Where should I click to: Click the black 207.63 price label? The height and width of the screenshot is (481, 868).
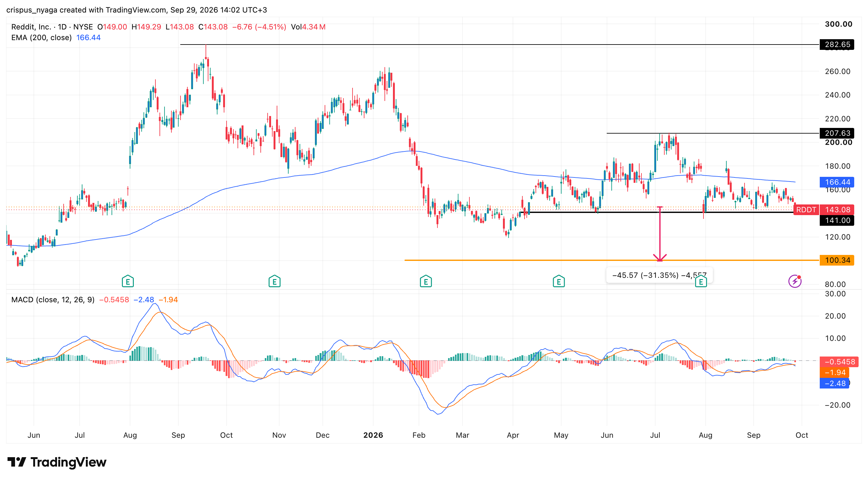(837, 133)
